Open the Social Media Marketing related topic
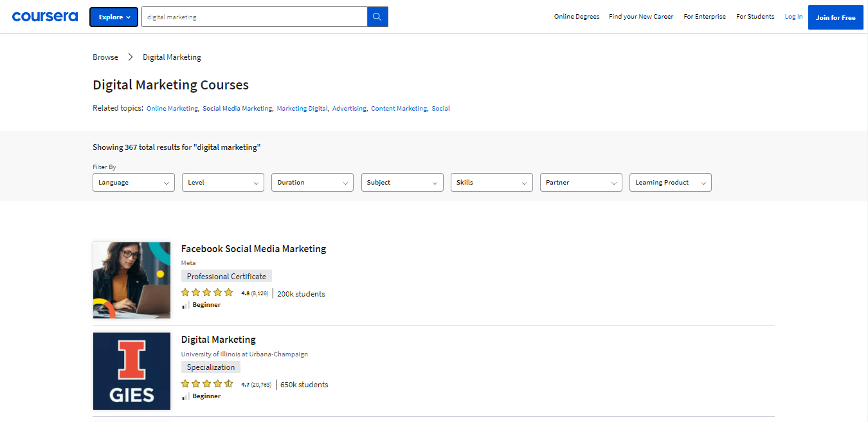Image resolution: width=868 pixels, height=422 pixels. [x=237, y=109]
